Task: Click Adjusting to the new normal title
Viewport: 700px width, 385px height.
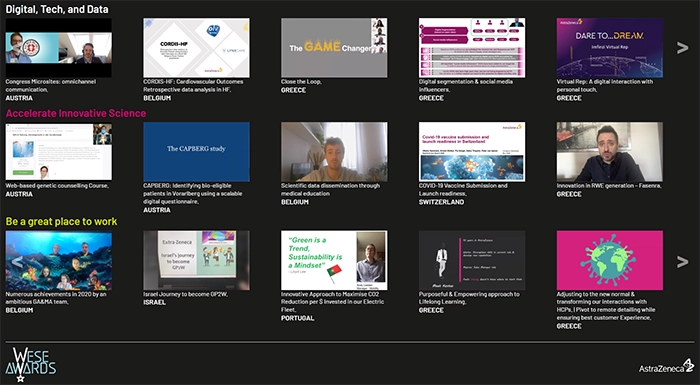Action: [606, 306]
